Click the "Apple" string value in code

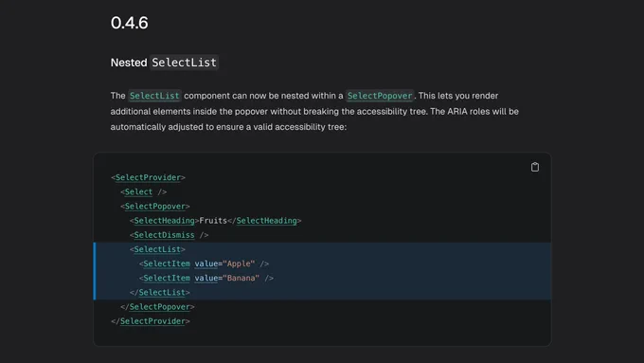point(239,263)
